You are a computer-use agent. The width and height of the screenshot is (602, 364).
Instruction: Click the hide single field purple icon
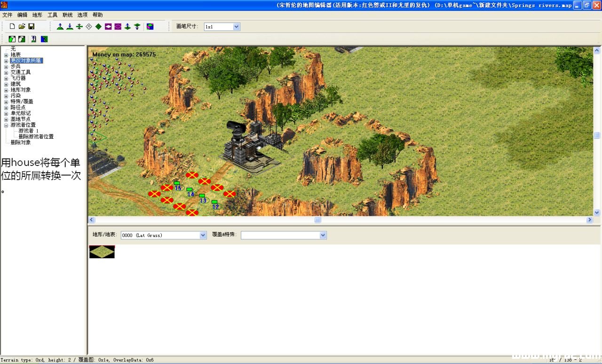pos(108,27)
